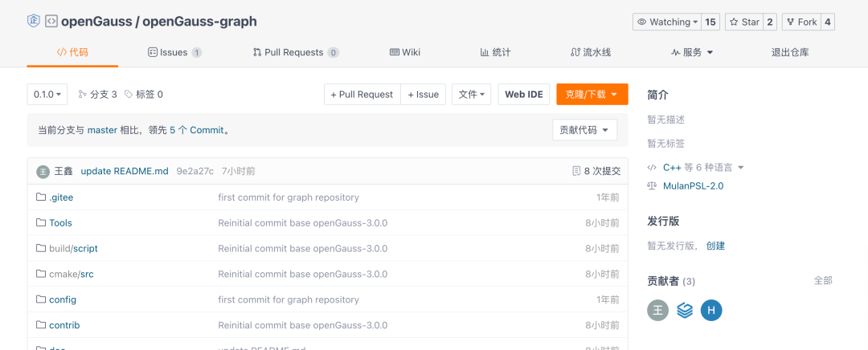
Task: Click the 王鑫 author name
Action: click(x=63, y=172)
